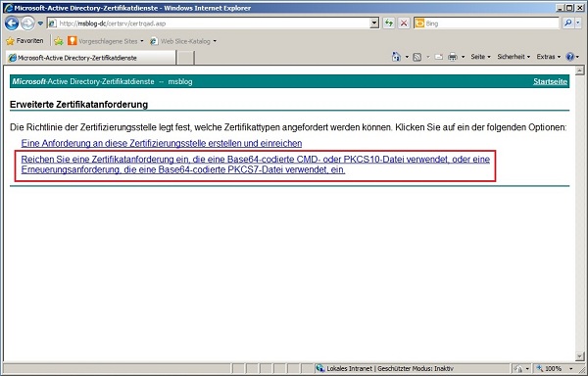Click the 'Erweiterte Zertifikatanforderung' heading text
This screenshot has height=376, width=588.
tap(78, 105)
